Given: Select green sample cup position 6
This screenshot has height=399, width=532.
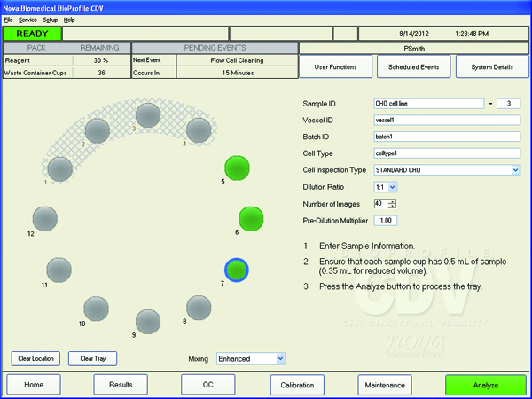Looking at the screenshot, I should tap(251, 219).
